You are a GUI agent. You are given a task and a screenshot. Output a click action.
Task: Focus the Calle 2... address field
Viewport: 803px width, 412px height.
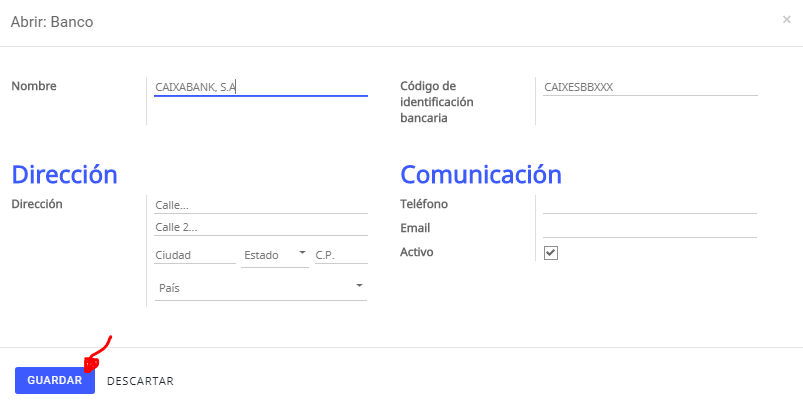coord(261,227)
